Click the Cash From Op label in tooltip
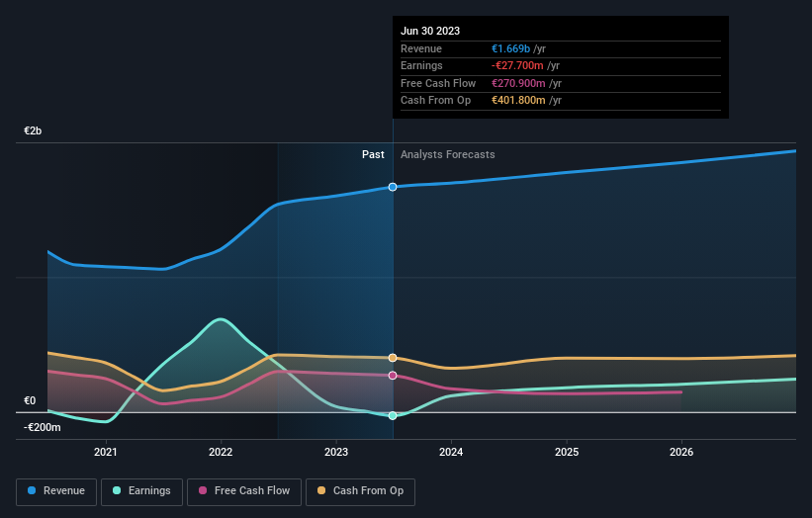Image resolution: width=812 pixels, height=518 pixels. [435, 101]
